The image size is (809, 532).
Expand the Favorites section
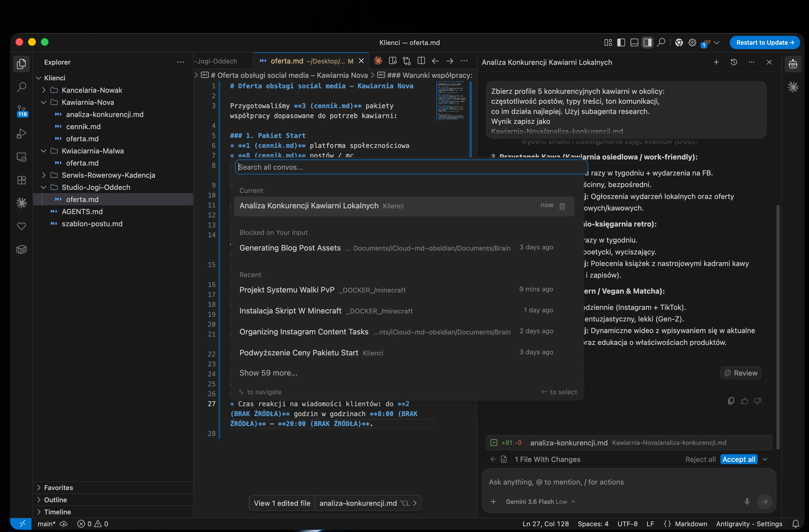point(113,488)
